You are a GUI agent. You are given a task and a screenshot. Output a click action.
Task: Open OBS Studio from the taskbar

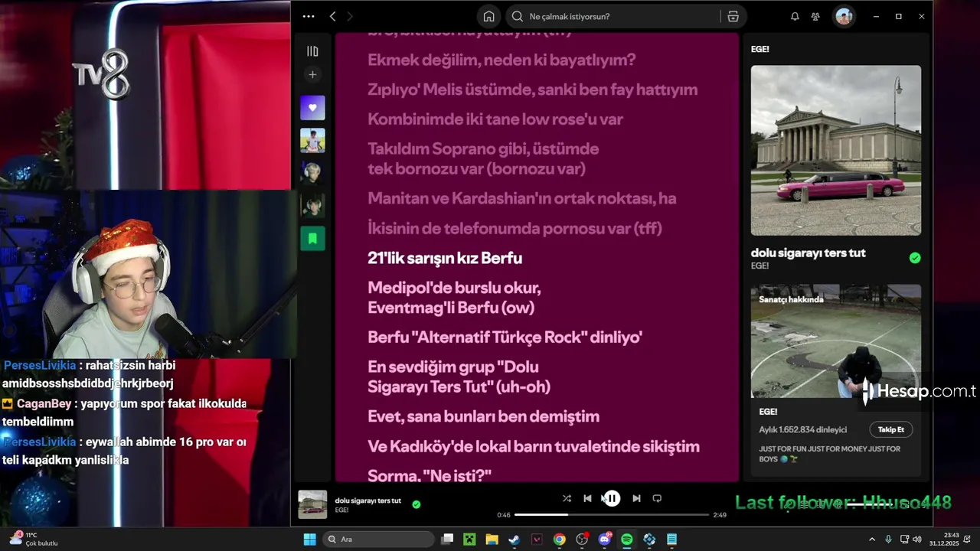[x=582, y=540]
